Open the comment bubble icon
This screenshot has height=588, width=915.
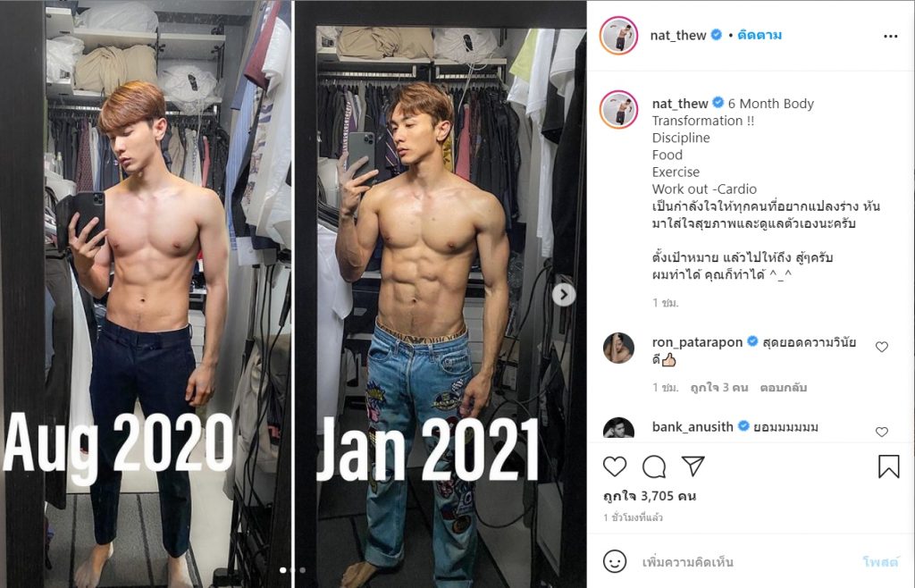[653, 466]
